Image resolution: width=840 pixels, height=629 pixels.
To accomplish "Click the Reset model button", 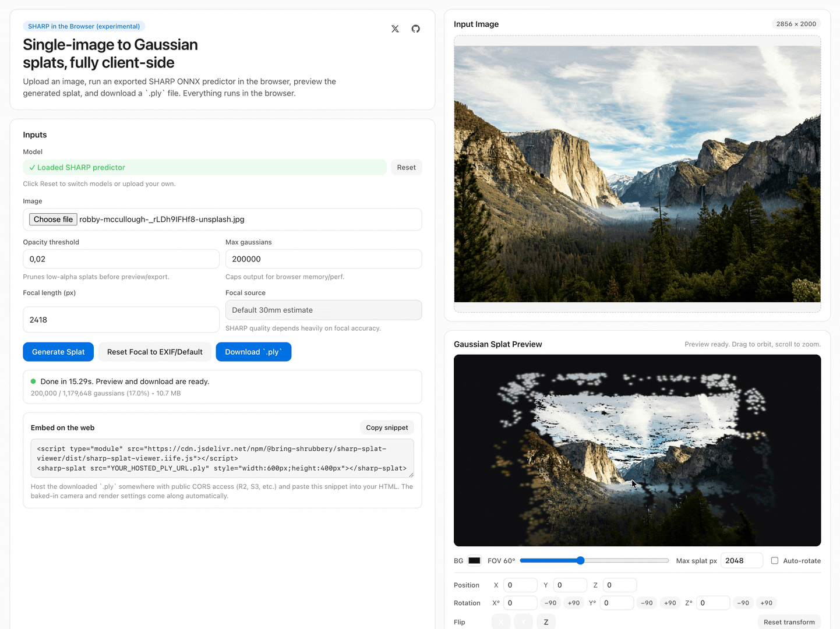I will [x=406, y=167].
